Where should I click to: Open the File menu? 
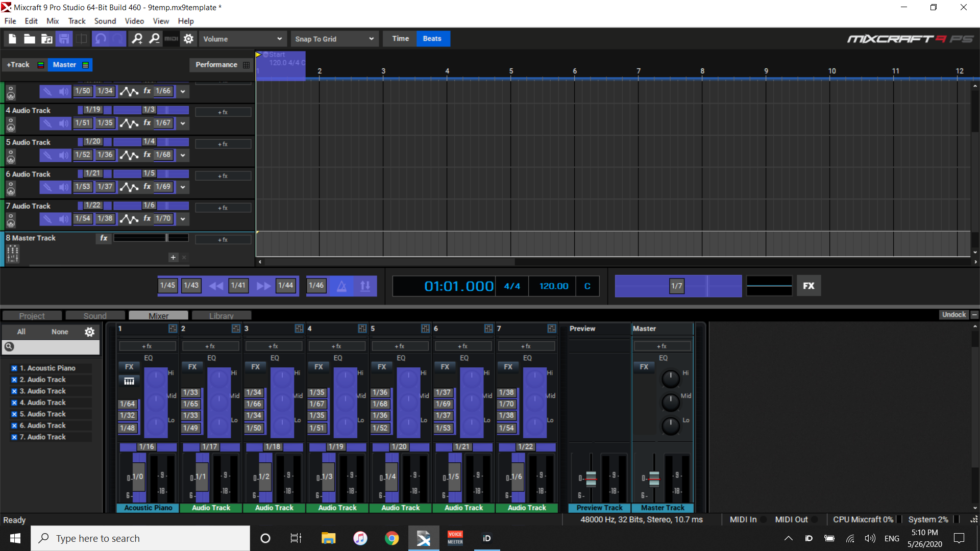(x=10, y=21)
